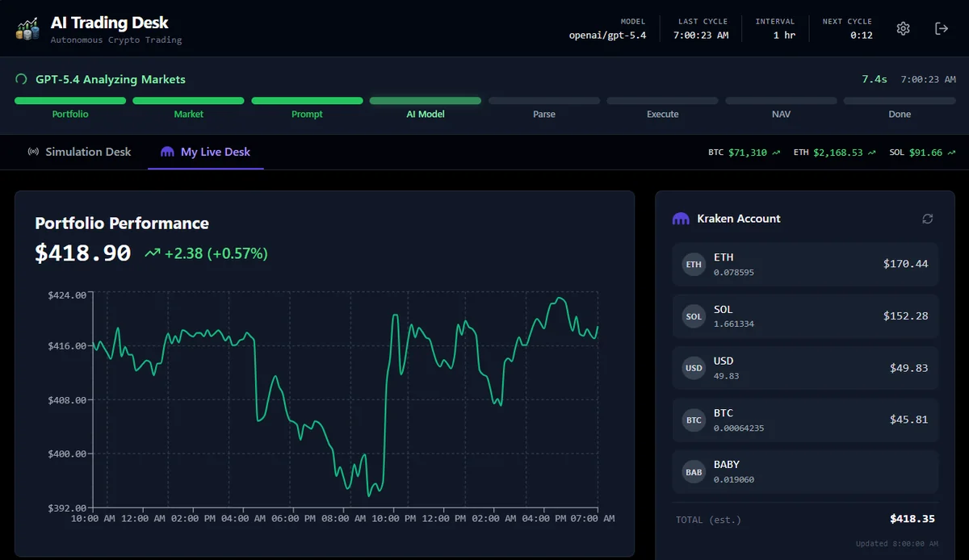The height and width of the screenshot is (560, 969).
Task: Click the AI Trading Desk logo icon
Action: (27, 29)
